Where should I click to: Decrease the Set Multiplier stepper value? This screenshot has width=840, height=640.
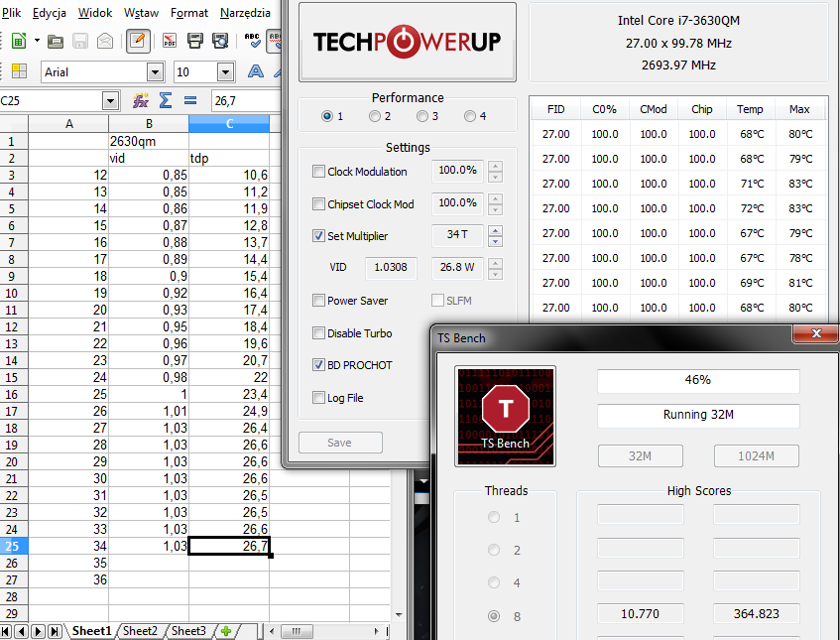click(496, 242)
